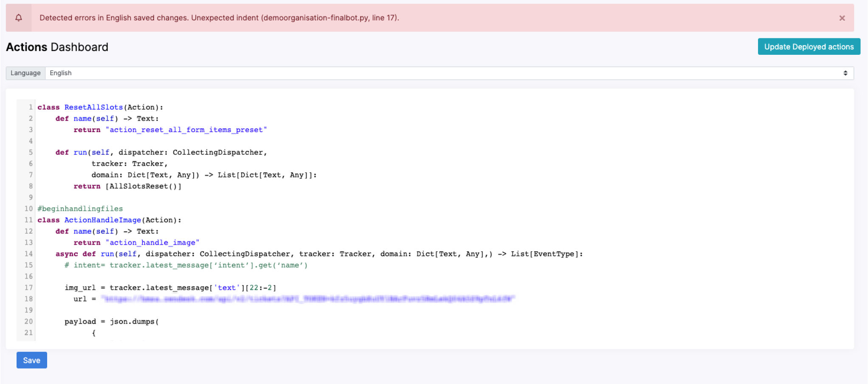Click 'class ActionHandleImage(Action):' line
Image resolution: width=868 pixels, height=384 pixels.
tap(109, 220)
